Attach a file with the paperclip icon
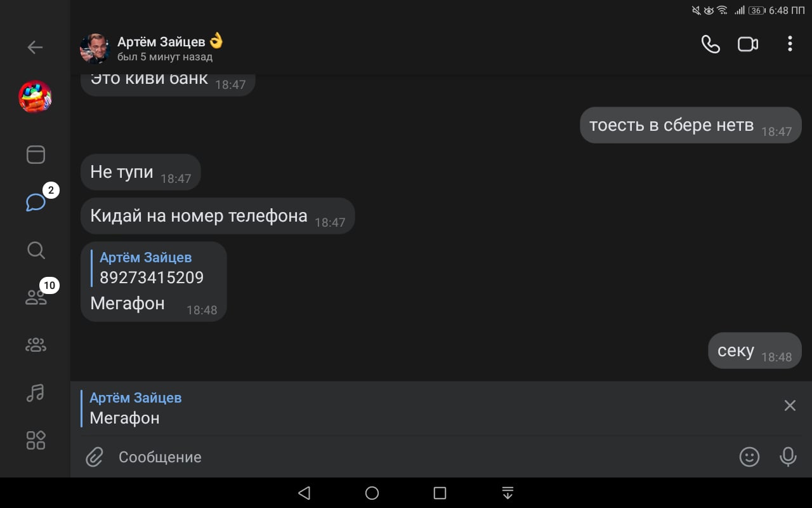The width and height of the screenshot is (812, 508). point(95,457)
